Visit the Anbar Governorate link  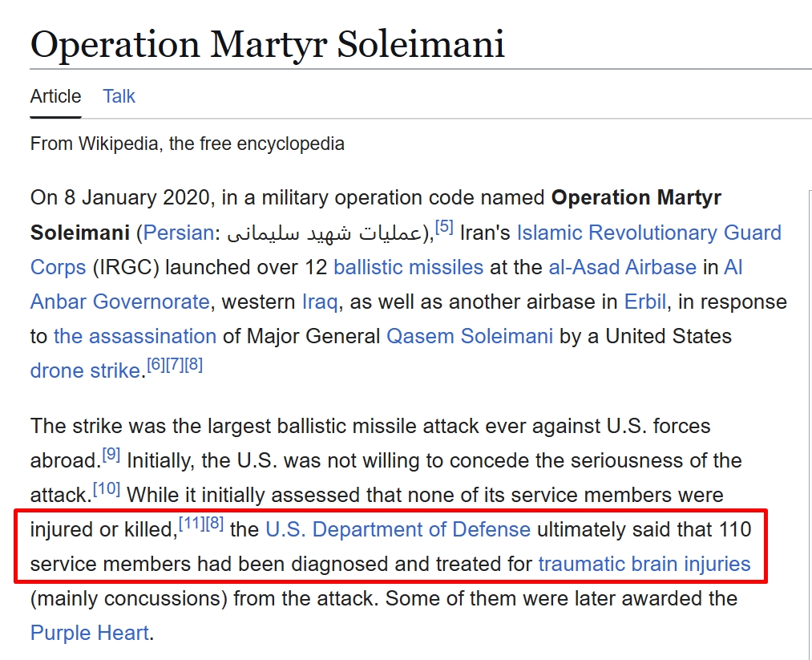click(x=119, y=302)
